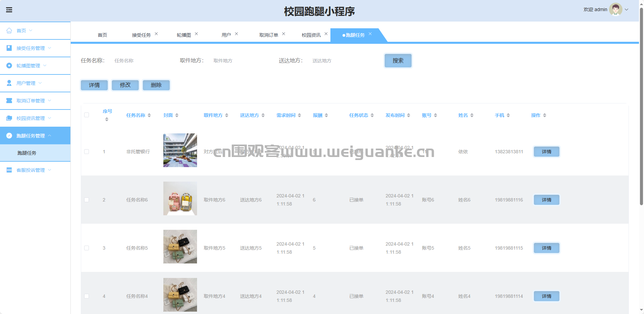The height and width of the screenshot is (314, 644).
Task: Expand the 校园资讯管理 sidebar menu
Action: click(x=30, y=118)
